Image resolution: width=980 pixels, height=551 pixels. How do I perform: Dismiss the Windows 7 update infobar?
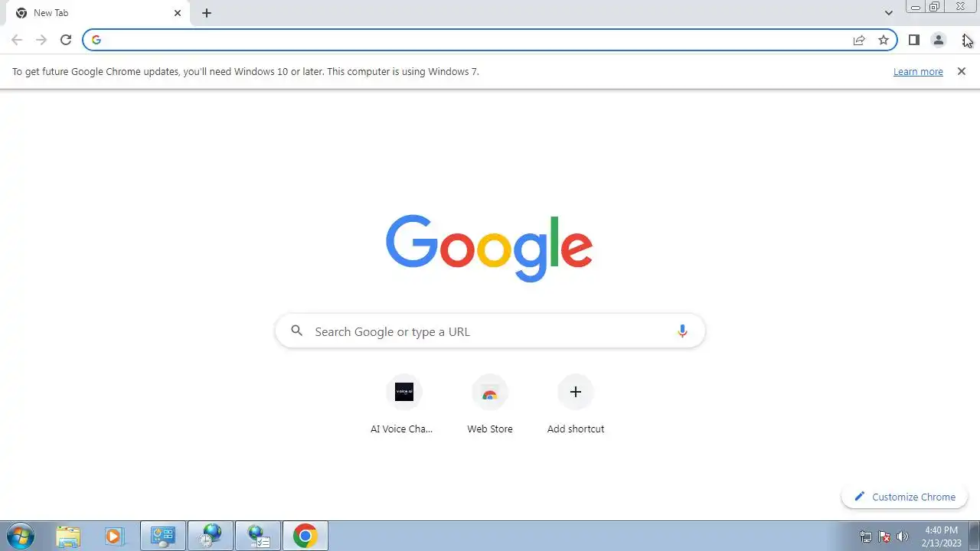962,71
